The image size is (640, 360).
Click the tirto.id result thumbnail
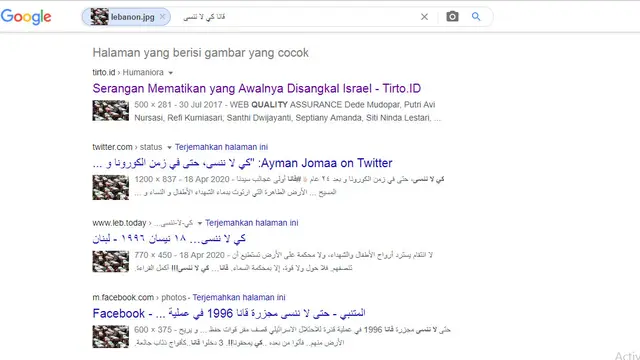click(111, 111)
